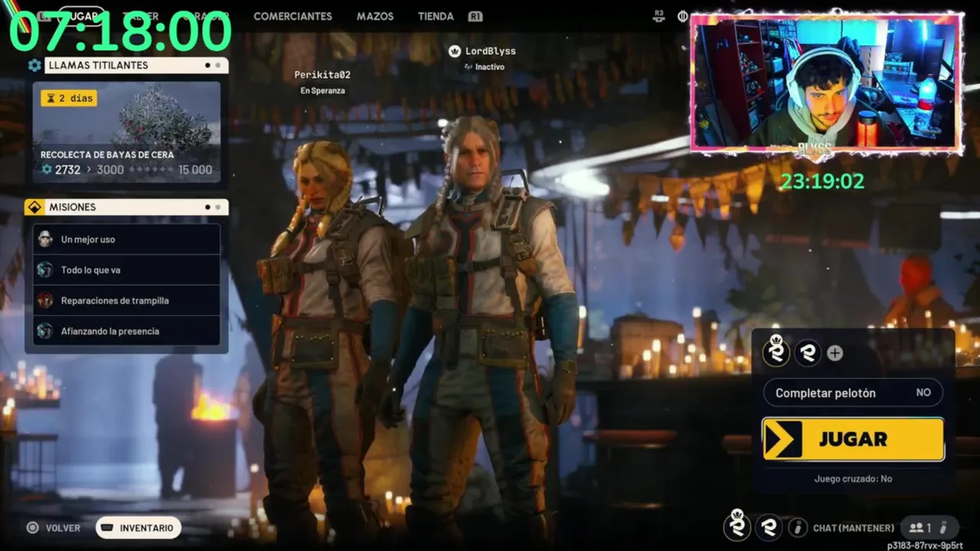Click the Perikita02 player name
Screen dimensions: 980x551
click(322, 75)
